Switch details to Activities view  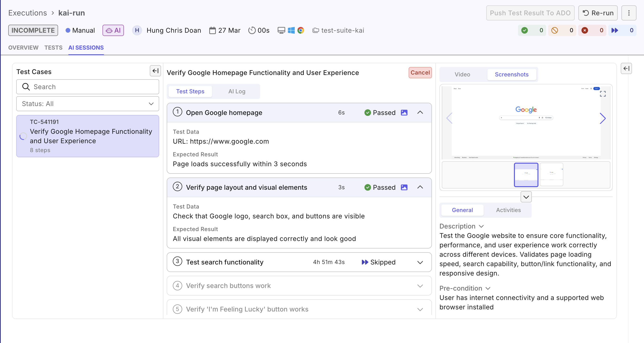(508, 210)
